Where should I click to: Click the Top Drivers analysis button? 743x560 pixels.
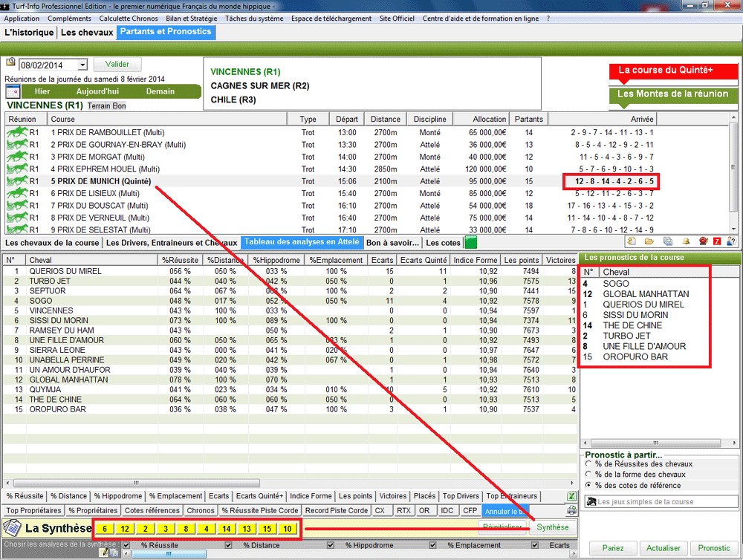[461, 496]
